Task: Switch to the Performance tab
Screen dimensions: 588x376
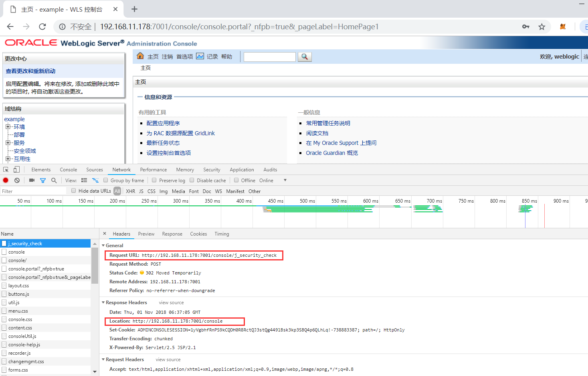Action: [x=154, y=170]
